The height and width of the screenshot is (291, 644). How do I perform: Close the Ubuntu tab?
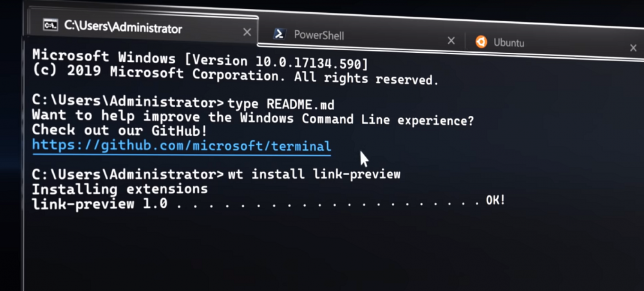click(633, 48)
